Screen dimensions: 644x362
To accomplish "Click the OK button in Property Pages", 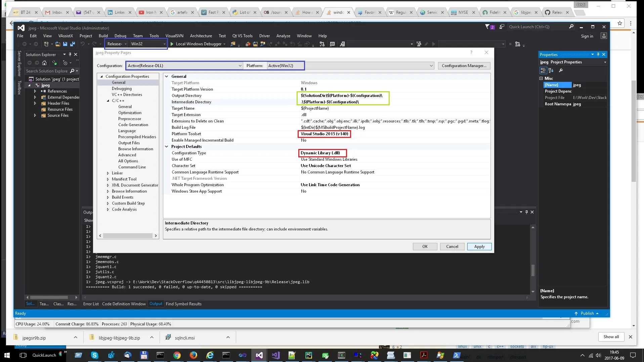I will [x=425, y=247].
